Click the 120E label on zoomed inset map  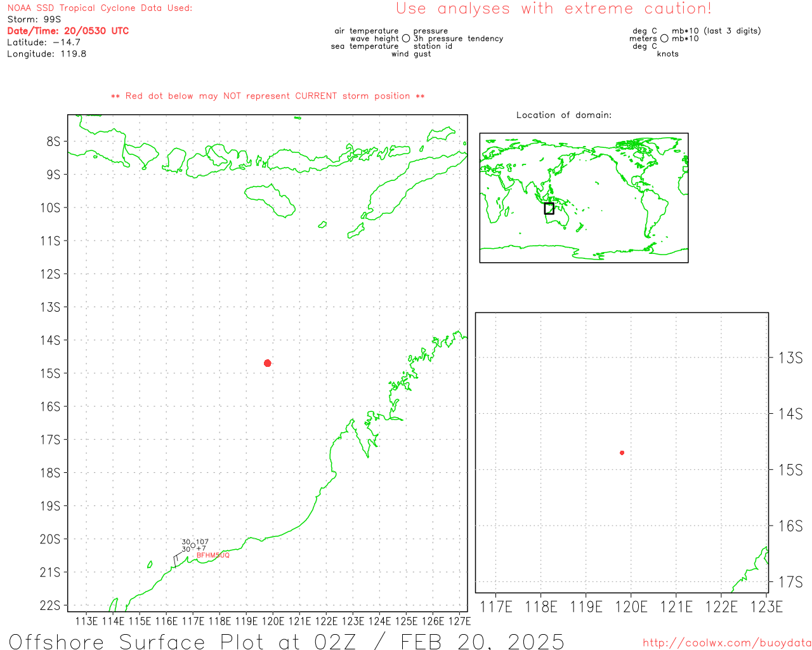631,607
